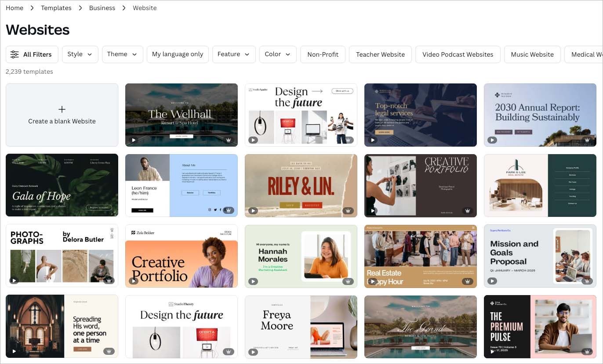Open the All Filters panel
603x364 pixels.
32,54
